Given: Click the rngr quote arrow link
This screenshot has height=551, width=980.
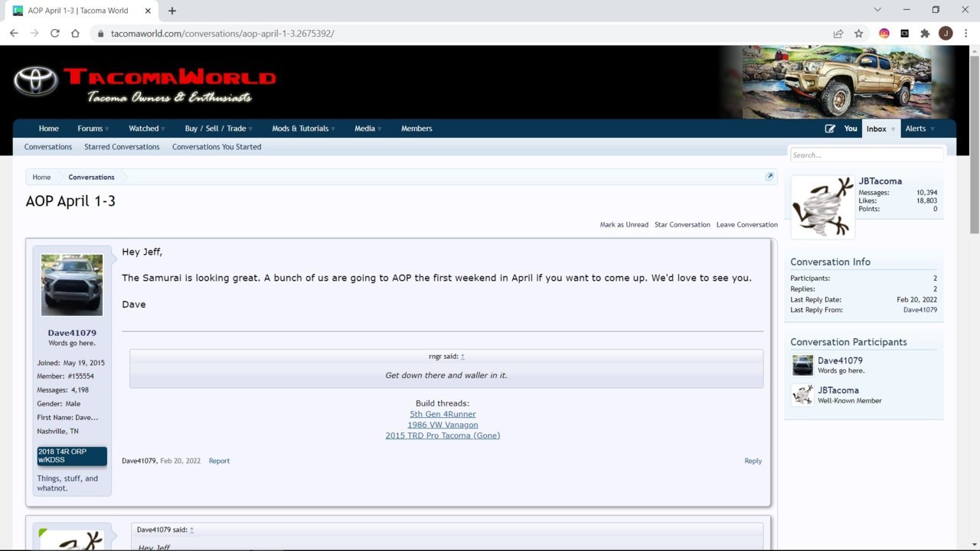Looking at the screenshot, I should pos(462,357).
